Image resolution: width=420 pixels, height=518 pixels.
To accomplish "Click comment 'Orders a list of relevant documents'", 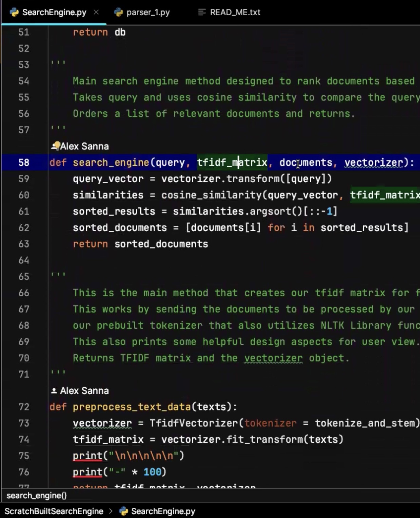I will pyautogui.click(x=214, y=113).
